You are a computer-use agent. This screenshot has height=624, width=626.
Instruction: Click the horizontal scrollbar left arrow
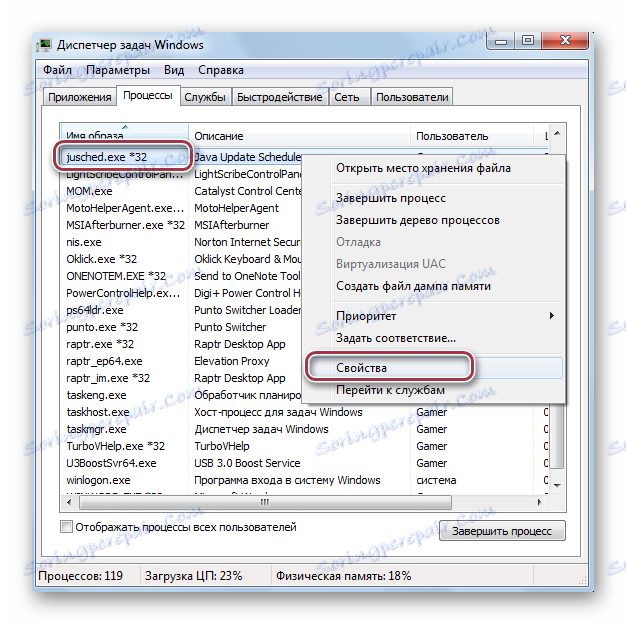coord(69,502)
